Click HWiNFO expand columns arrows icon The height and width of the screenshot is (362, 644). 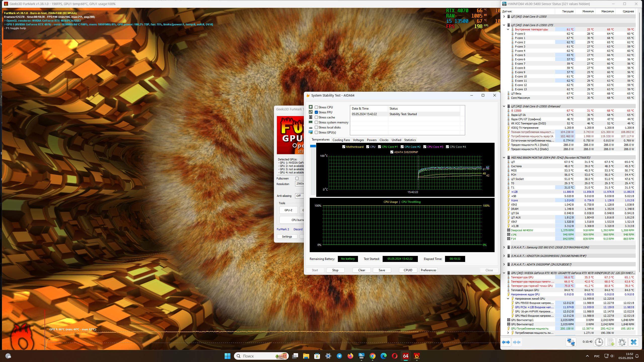pyautogui.click(x=506, y=342)
